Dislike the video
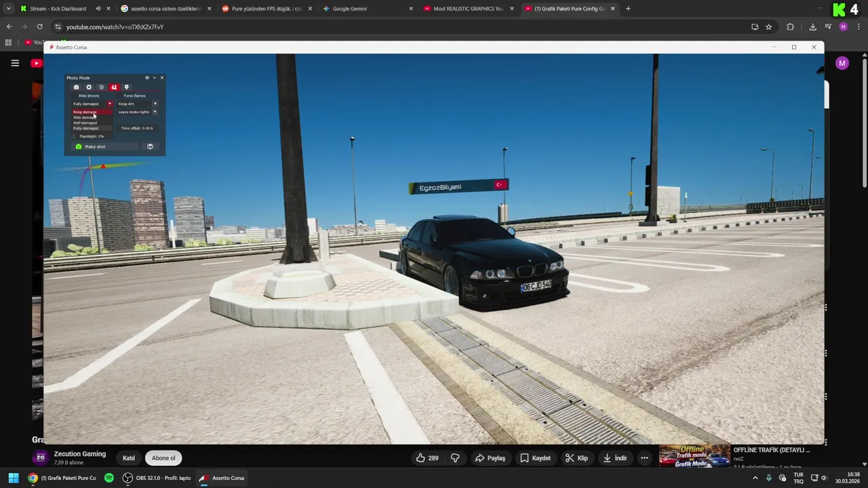 click(x=455, y=458)
